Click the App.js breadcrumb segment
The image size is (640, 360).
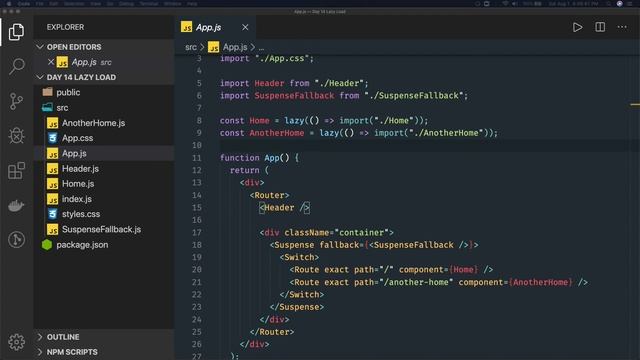point(228,47)
